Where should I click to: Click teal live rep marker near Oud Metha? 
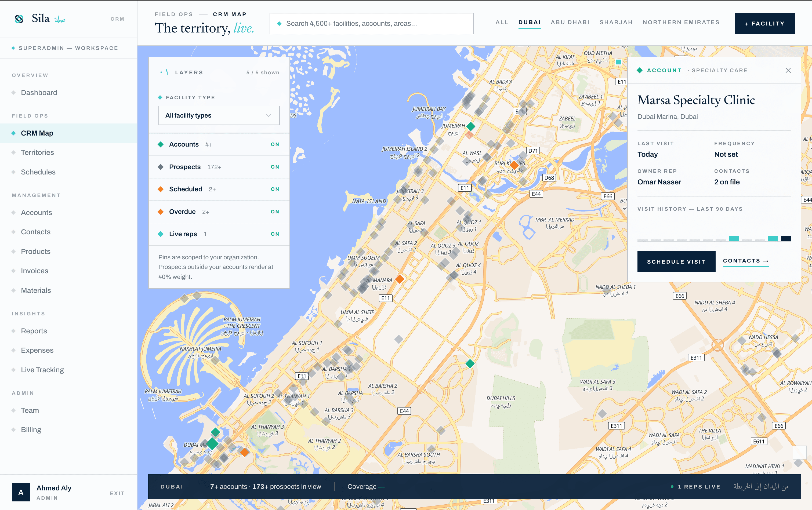(618, 62)
